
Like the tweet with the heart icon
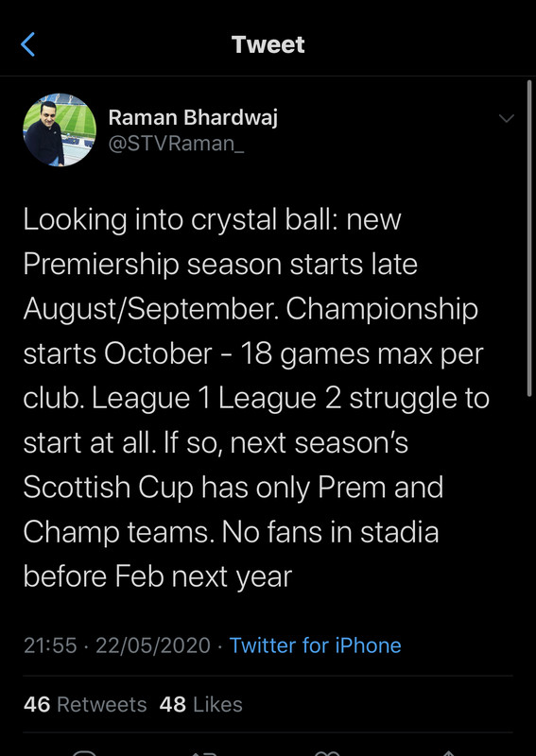(x=328, y=753)
